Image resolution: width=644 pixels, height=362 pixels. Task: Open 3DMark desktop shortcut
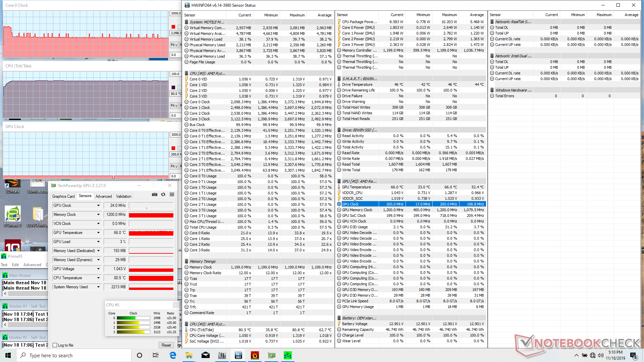coord(13,187)
